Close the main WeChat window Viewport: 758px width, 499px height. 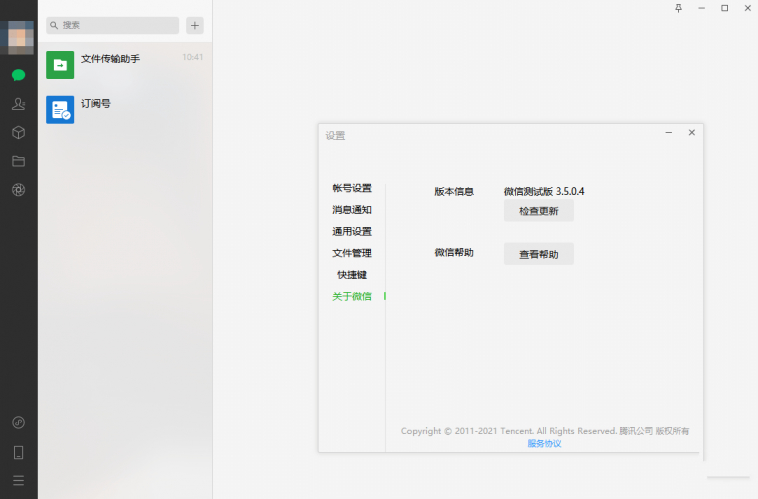click(747, 8)
